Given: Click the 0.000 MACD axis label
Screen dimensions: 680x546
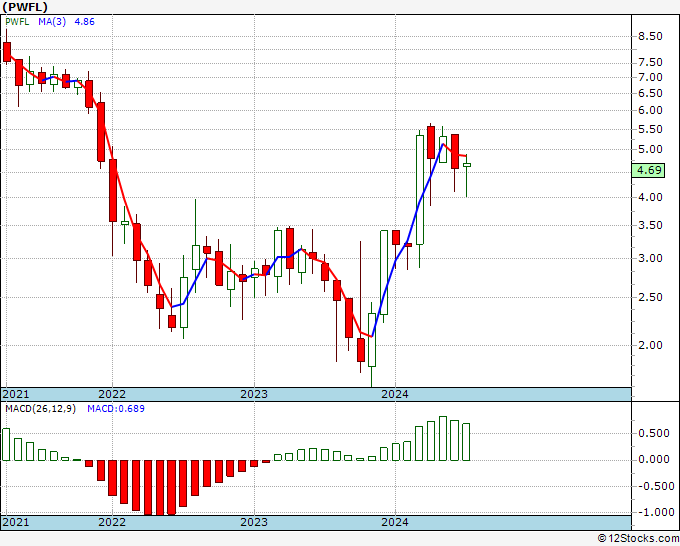Looking at the screenshot, I should tap(654, 460).
